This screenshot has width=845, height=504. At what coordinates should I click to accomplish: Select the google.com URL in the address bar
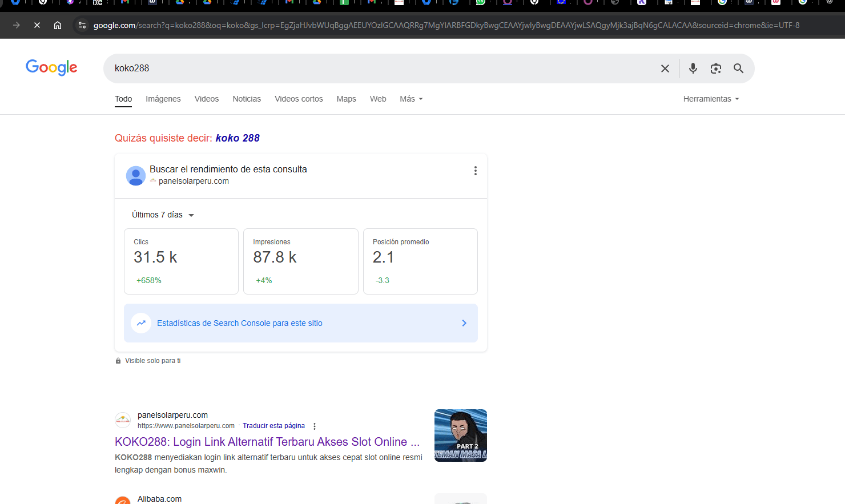coord(446,25)
